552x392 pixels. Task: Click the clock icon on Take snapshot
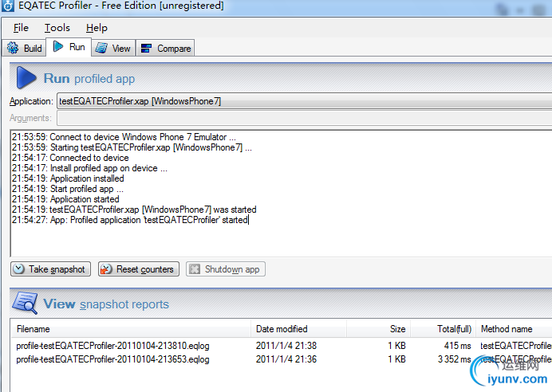pyautogui.click(x=18, y=269)
